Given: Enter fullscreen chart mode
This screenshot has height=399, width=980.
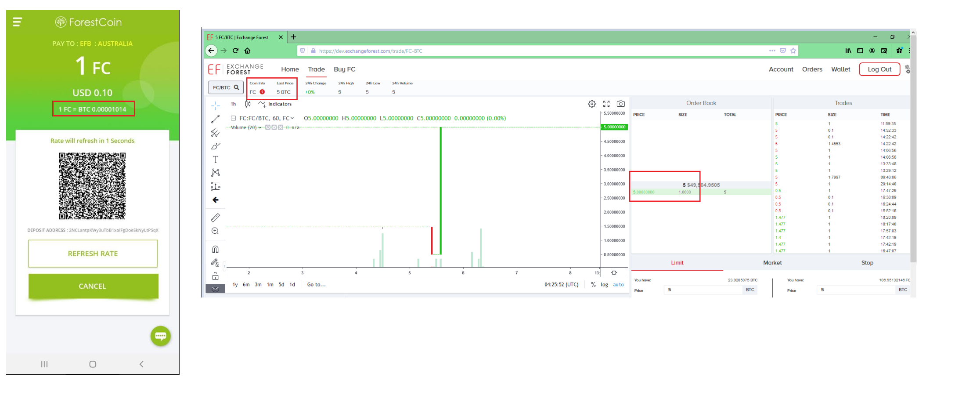Looking at the screenshot, I should (606, 104).
